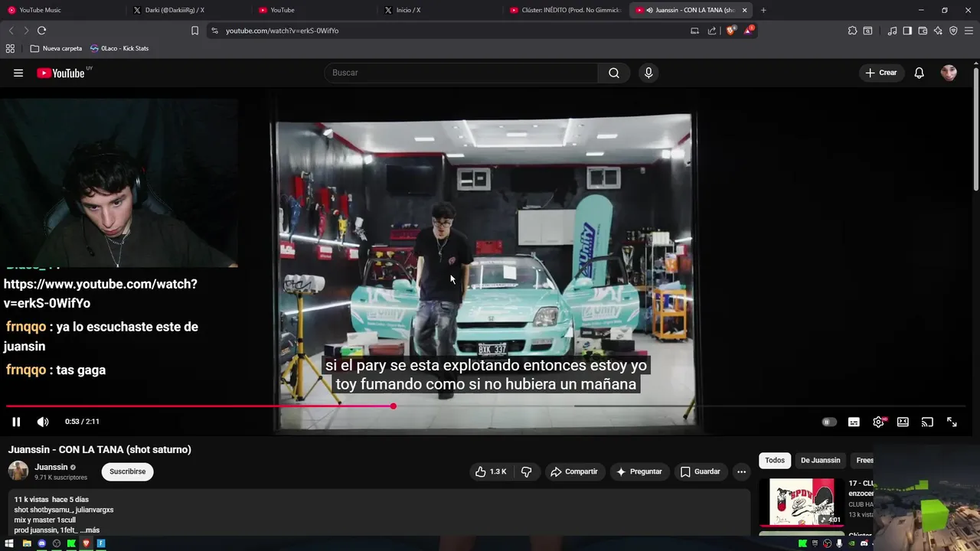Open the music note playlist icon
Viewport: 980px width, 551px height.
892,31
